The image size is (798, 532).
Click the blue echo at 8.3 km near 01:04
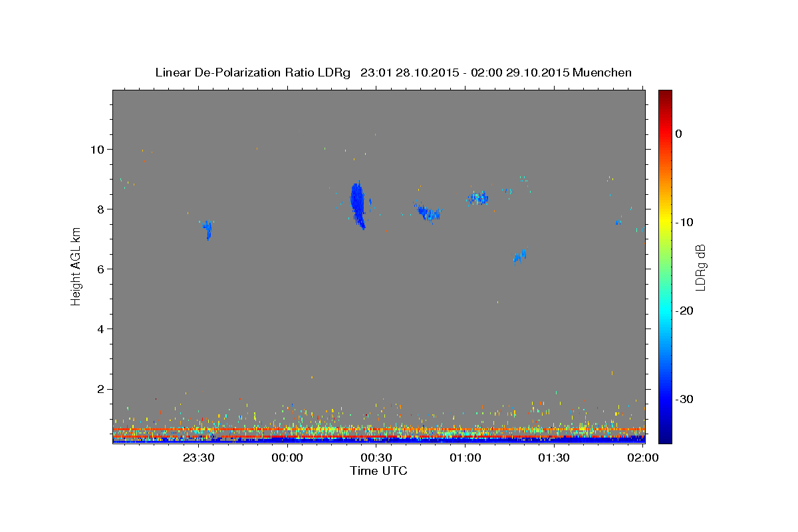point(477,198)
